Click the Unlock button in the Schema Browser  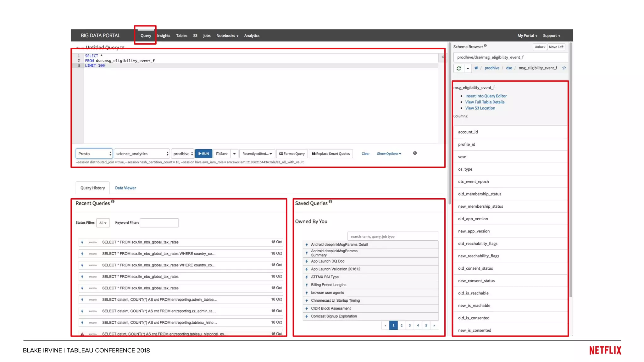[540, 47]
